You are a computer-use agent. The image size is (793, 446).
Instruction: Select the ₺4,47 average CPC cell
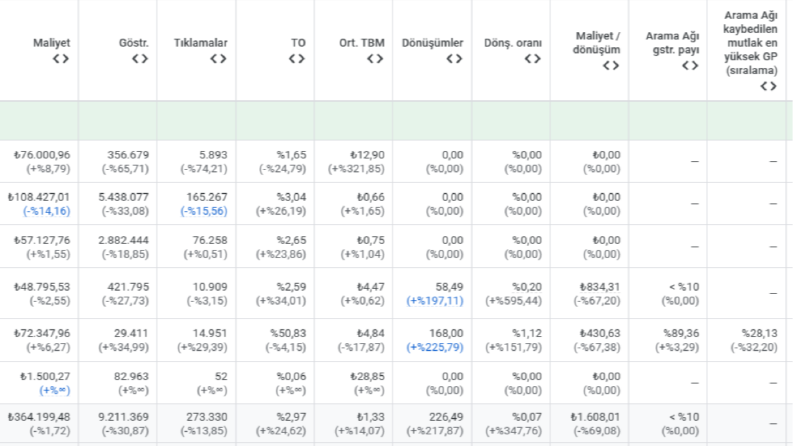point(370,287)
